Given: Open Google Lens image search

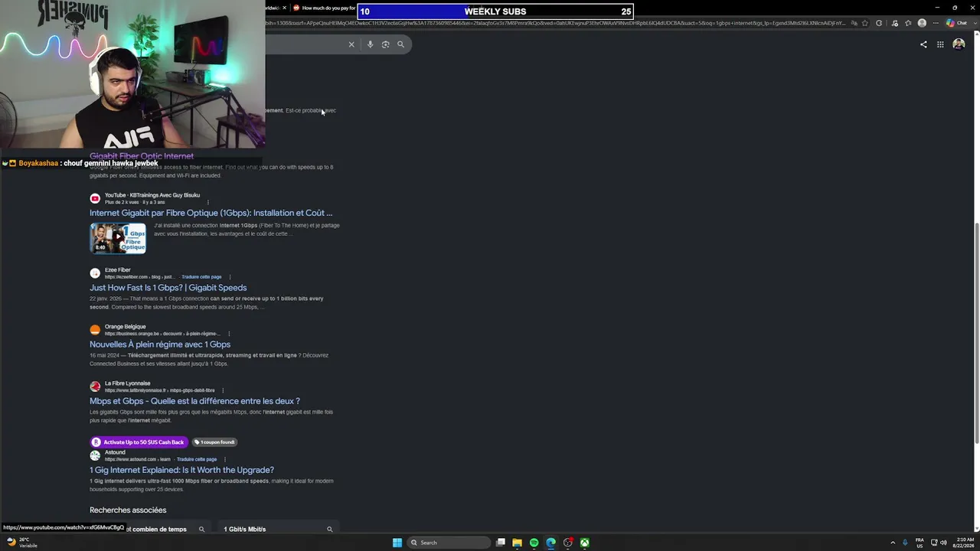Looking at the screenshot, I should click(385, 44).
